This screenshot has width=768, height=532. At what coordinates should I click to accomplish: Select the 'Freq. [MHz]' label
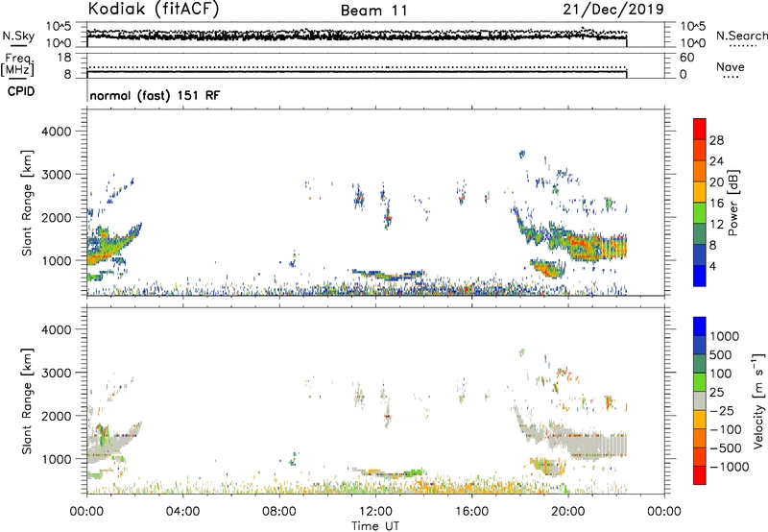tap(17, 65)
